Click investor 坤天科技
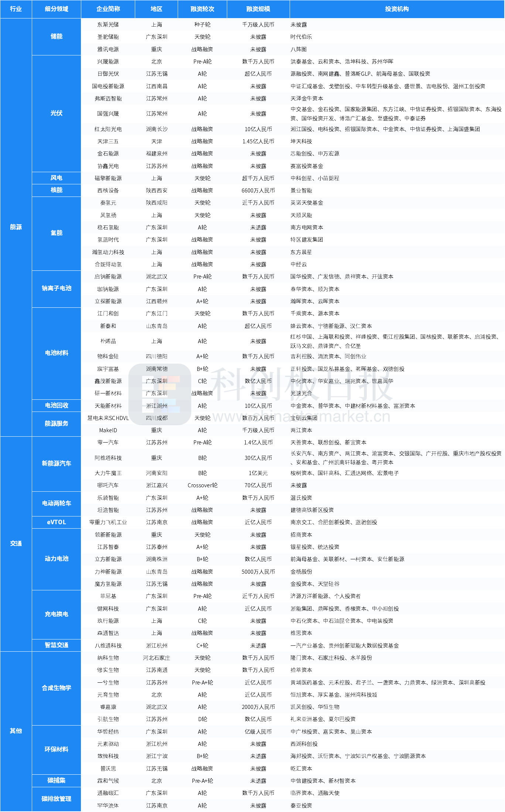Viewport: 505px width, 812px height. (301, 141)
